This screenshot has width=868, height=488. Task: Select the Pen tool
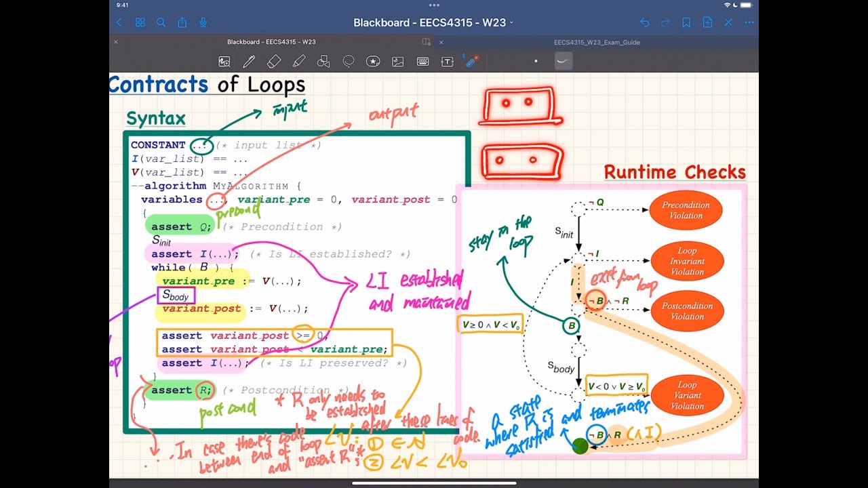coord(249,62)
